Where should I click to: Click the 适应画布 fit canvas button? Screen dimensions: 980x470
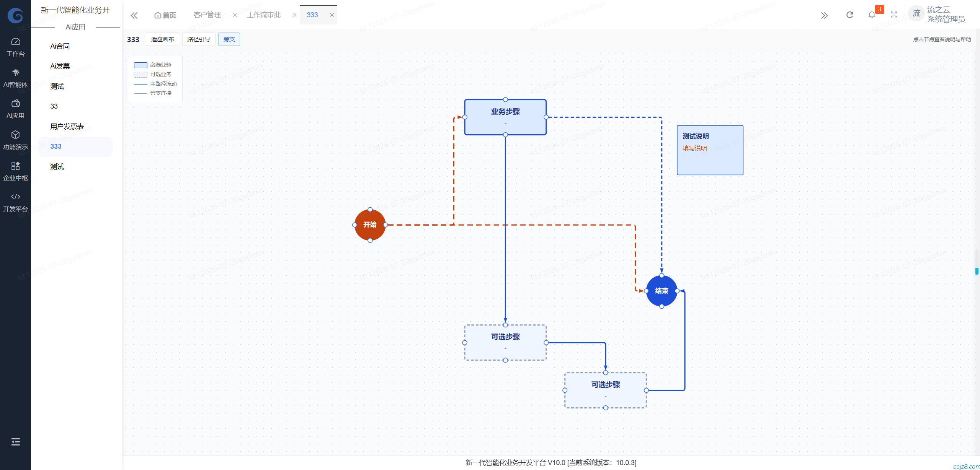click(162, 39)
